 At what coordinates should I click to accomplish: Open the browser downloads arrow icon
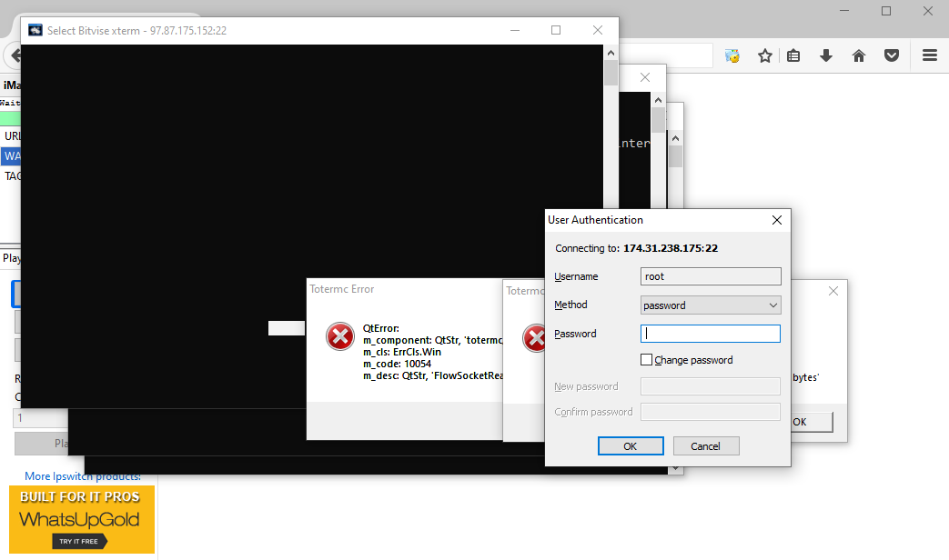click(826, 56)
